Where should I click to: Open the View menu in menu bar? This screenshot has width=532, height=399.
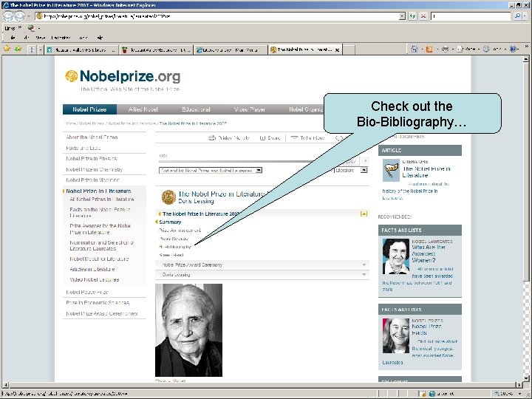[41, 38]
